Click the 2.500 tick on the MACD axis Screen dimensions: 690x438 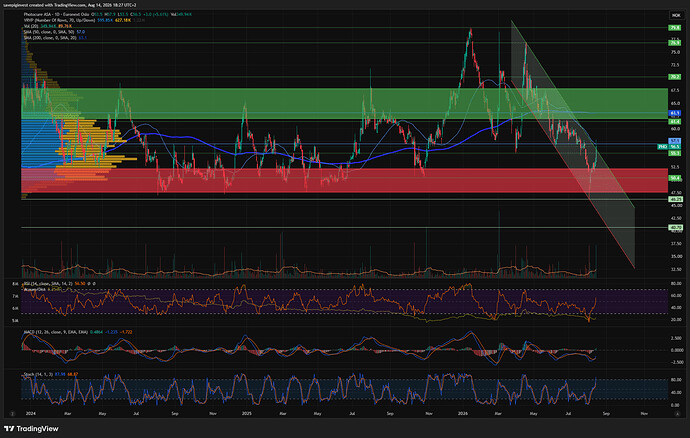click(676, 338)
